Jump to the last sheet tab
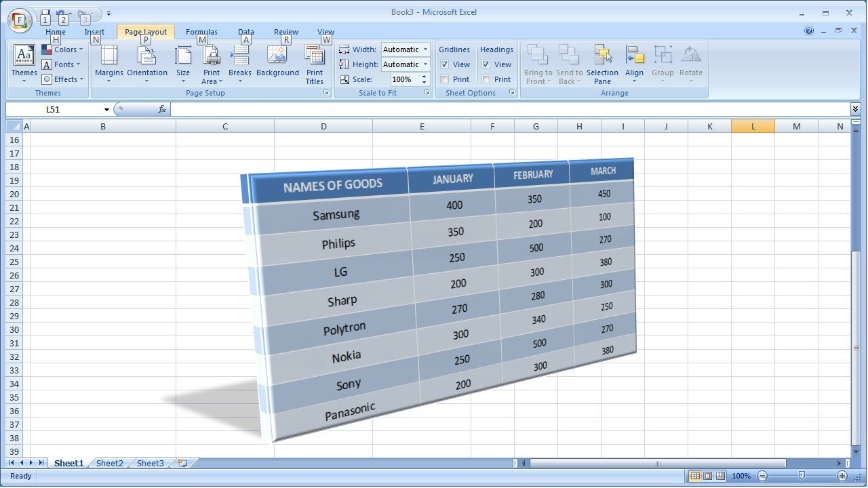 point(41,463)
